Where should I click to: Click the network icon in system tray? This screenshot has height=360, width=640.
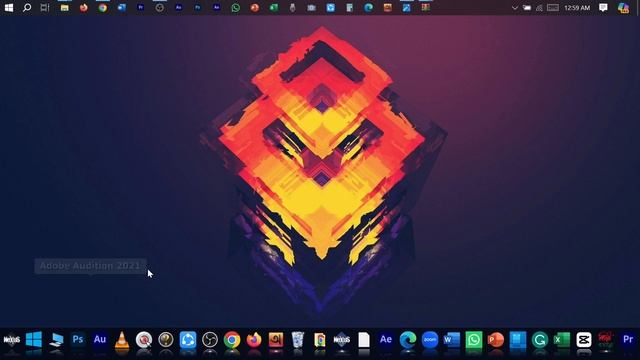(x=539, y=8)
